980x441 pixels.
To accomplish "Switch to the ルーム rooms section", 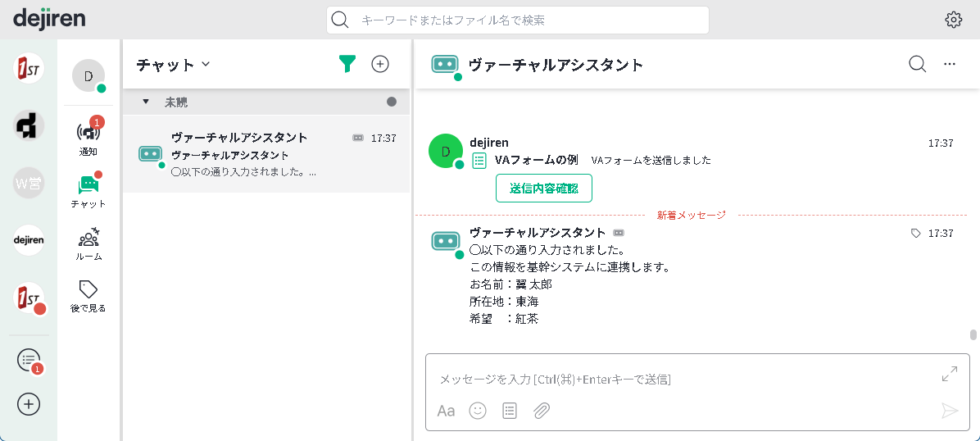I will (x=88, y=243).
